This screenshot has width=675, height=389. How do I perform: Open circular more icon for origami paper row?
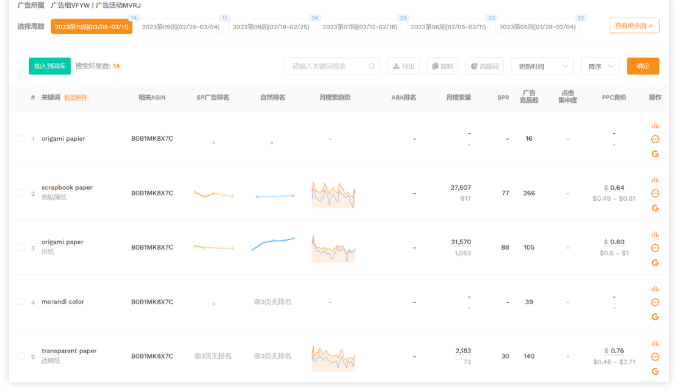[x=655, y=248]
